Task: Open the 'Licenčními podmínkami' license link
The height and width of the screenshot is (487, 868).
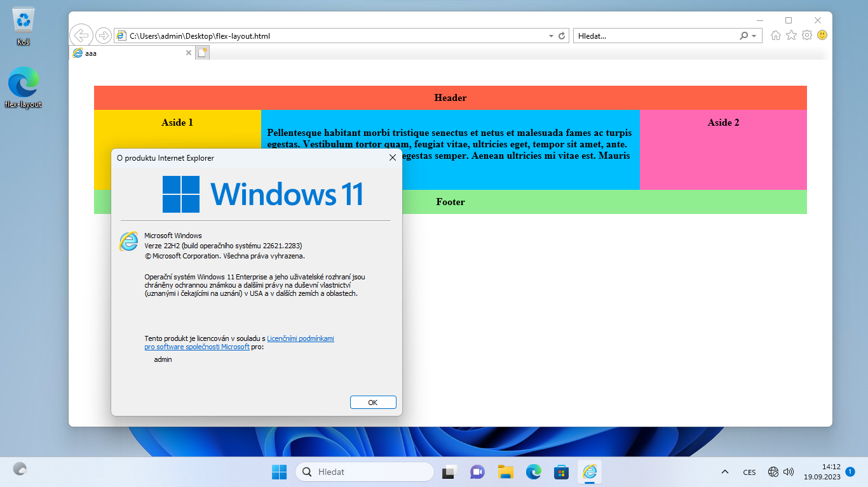Action: [x=301, y=338]
